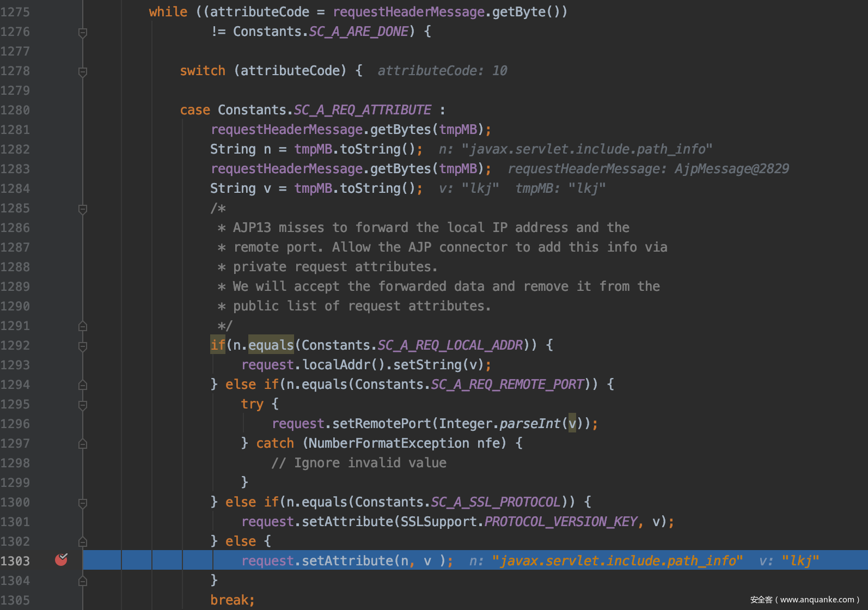The width and height of the screenshot is (868, 610).
Task: Collapse the SC_A_REQ_LOCAL_ADDR if block fold marker
Action: click(x=83, y=346)
